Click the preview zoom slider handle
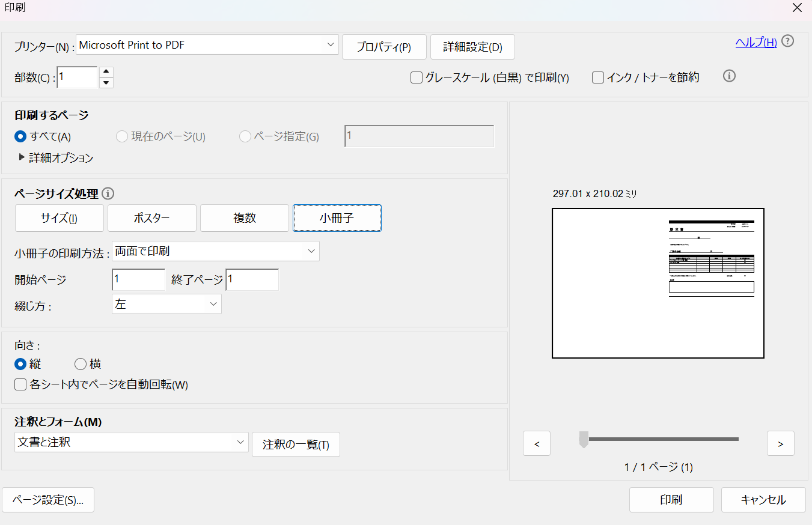This screenshot has height=525, width=812. [x=584, y=439]
